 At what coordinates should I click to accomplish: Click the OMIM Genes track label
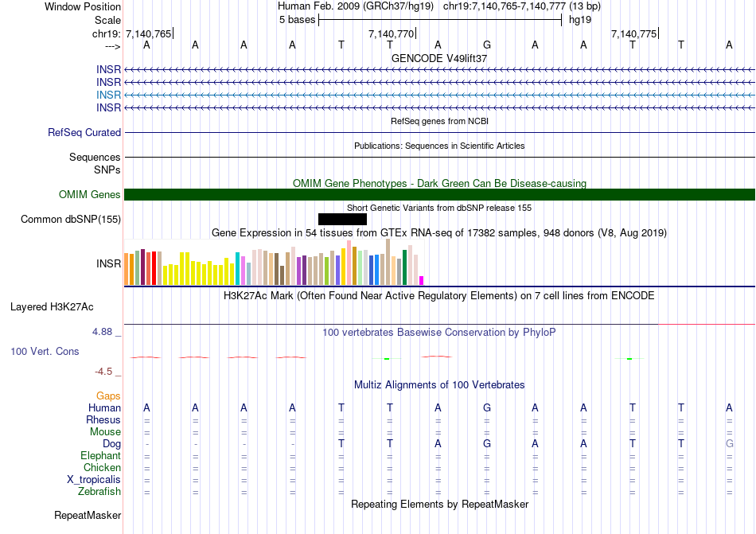click(89, 195)
